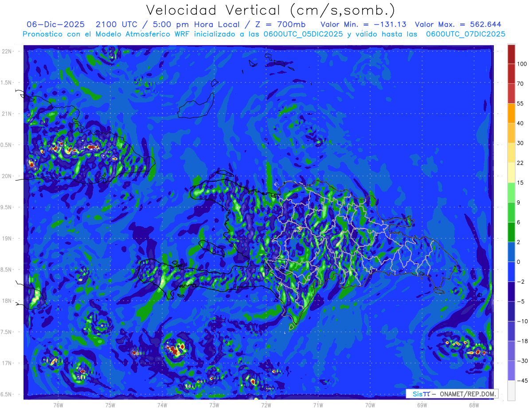The width and height of the screenshot is (532, 411).
Task: Click the 17N latitude axis label
Action: (7, 363)
